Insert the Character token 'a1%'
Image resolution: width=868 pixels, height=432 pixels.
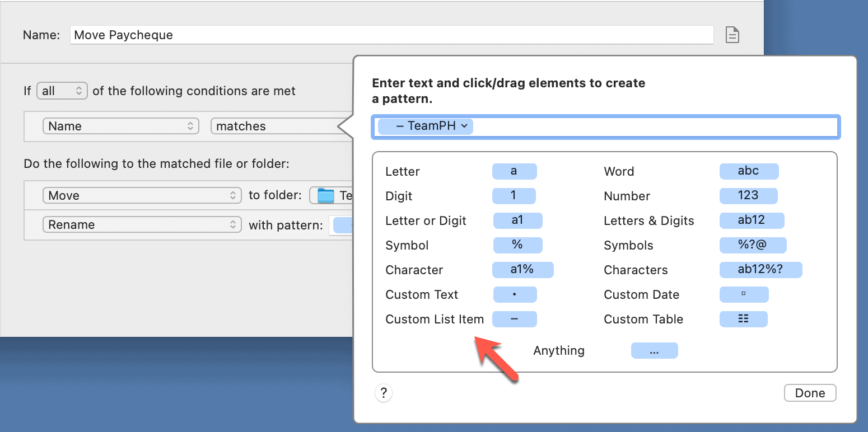pyautogui.click(x=522, y=270)
